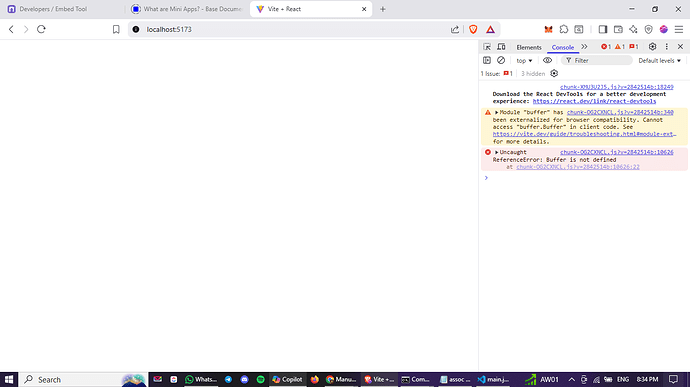690x387 pixels.
Task: Open the source link ending in :340
Action: 620,112
